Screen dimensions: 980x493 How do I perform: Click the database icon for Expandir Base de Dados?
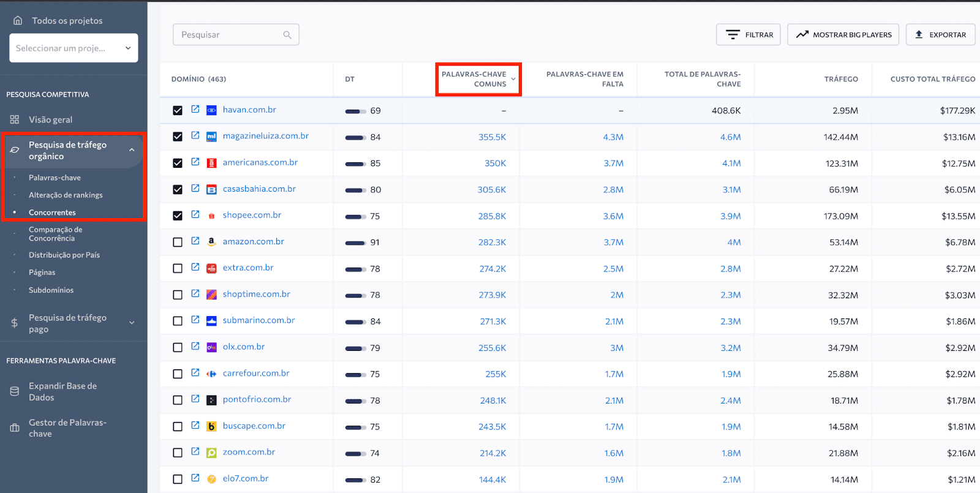click(15, 391)
